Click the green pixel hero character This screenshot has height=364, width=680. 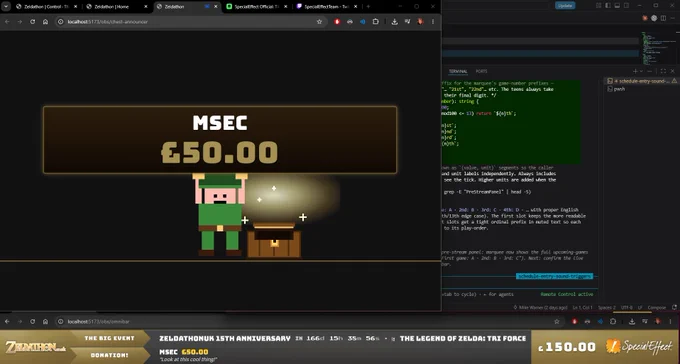point(220,215)
